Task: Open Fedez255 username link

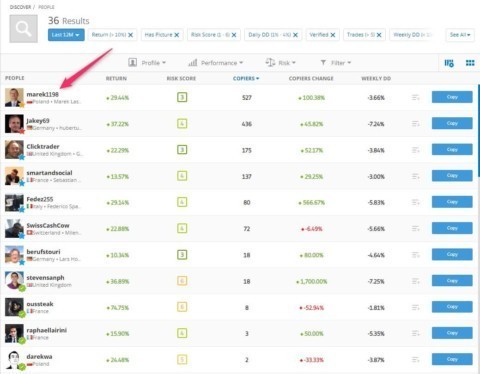Action: [40, 199]
